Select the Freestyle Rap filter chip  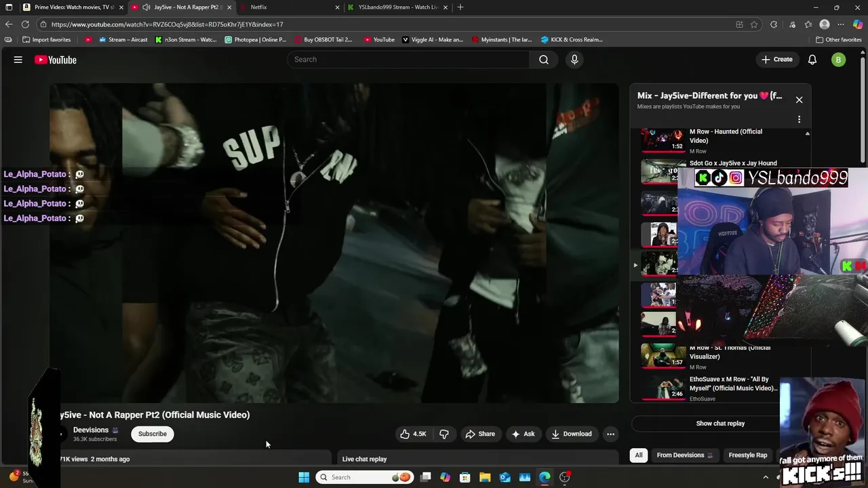pos(747,455)
